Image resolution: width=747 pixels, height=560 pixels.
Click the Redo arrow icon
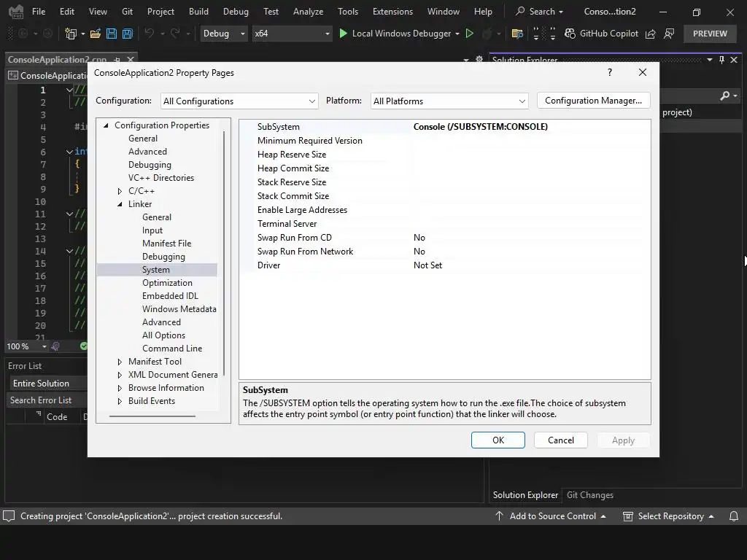[175, 34]
